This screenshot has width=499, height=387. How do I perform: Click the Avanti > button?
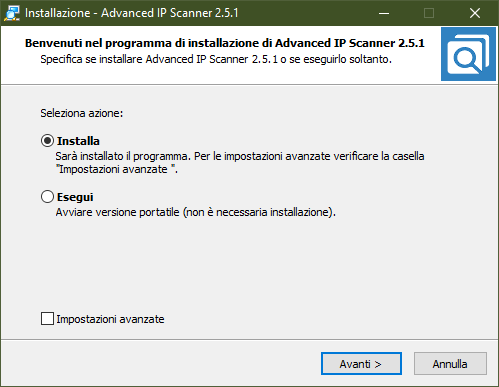[361, 364]
